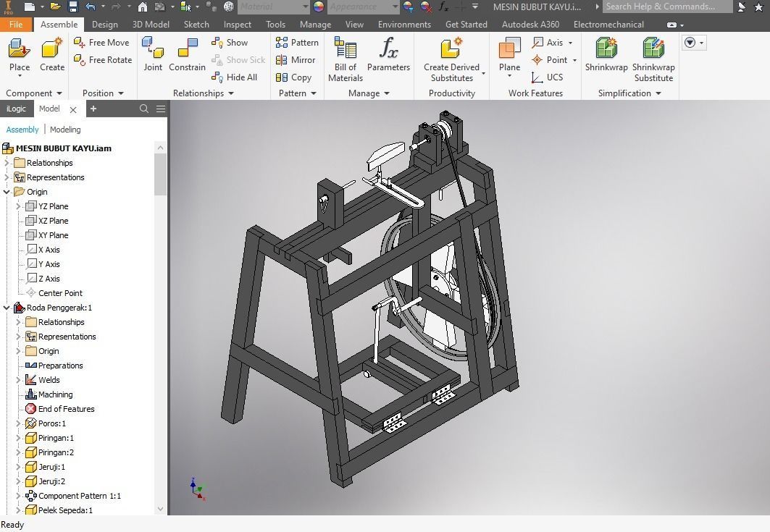Image resolution: width=770 pixels, height=532 pixels.
Task: Switch to the Design ribbon tab
Action: pos(104,24)
